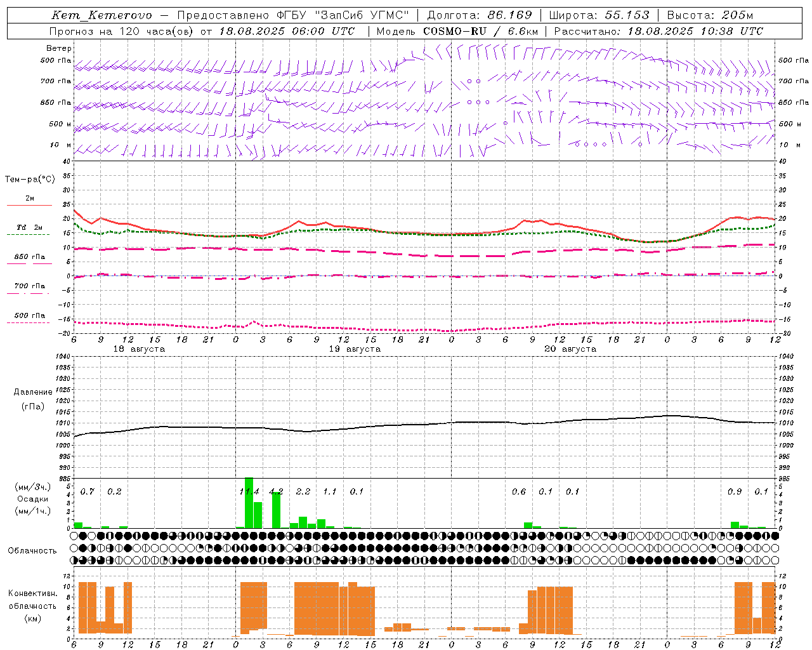This screenshot has height=650, width=812.
Task: Click the (мм/3ч.) unit label
Action: point(32,487)
